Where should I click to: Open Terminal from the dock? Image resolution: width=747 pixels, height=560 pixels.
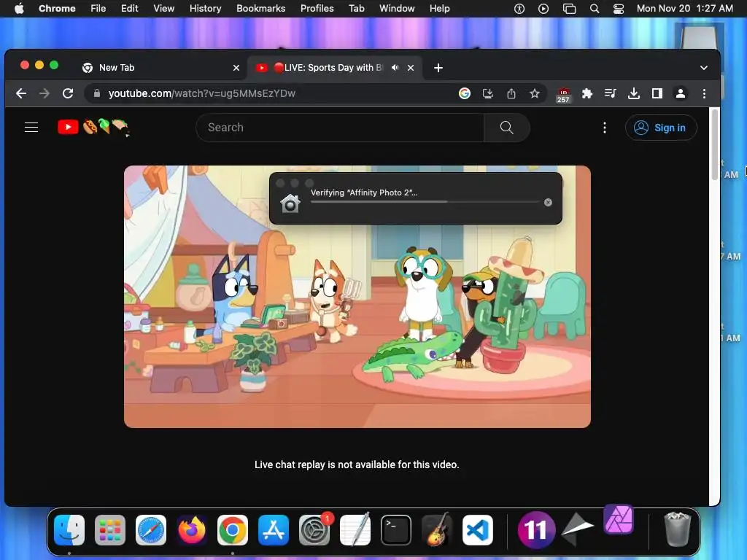coord(396,529)
